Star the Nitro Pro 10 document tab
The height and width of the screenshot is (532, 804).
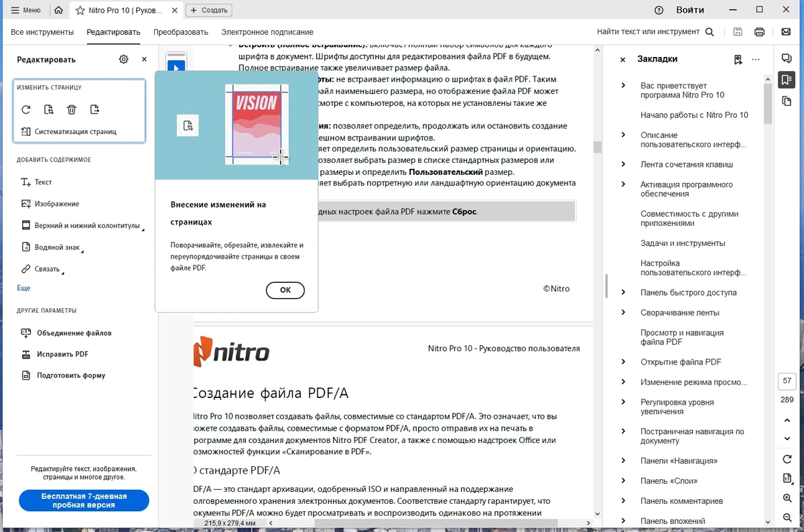click(80, 10)
